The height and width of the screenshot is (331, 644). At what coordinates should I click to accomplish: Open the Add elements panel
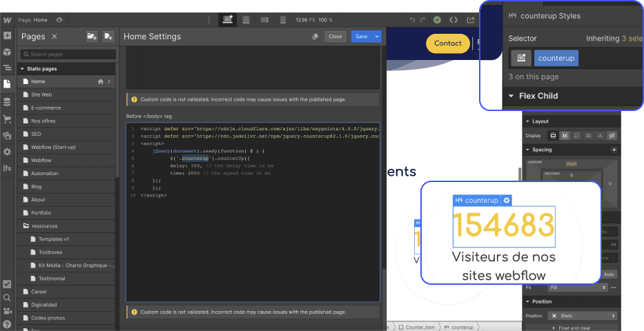[x=8, y=36]
